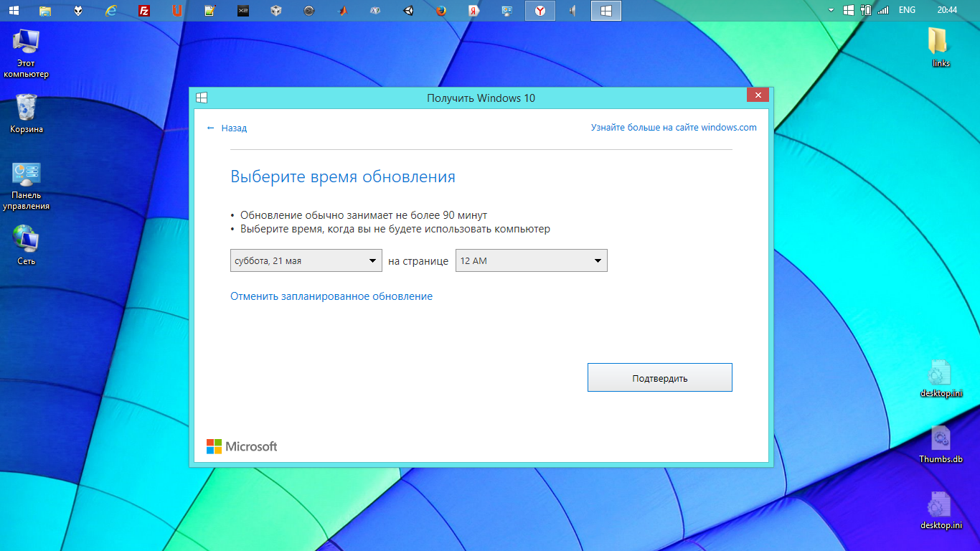
Task: Go back via the Назад link
Action: (x=227, y=128)
